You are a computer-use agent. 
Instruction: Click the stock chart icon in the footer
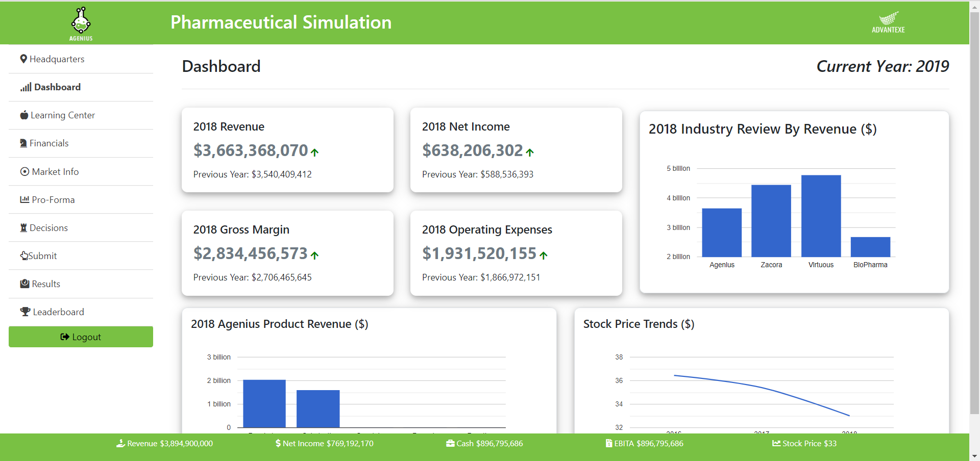(x=776, y=443)
